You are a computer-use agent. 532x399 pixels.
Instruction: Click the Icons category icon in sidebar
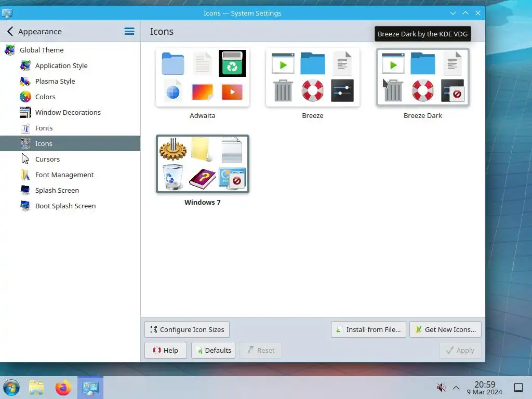[x=25, y=143]
